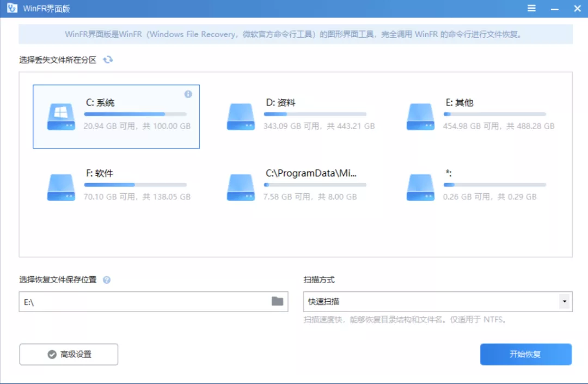The height and width of the screenshot is (384, 588).
Task: Select the D: 资料 drive icon
Action: point(241,117)
